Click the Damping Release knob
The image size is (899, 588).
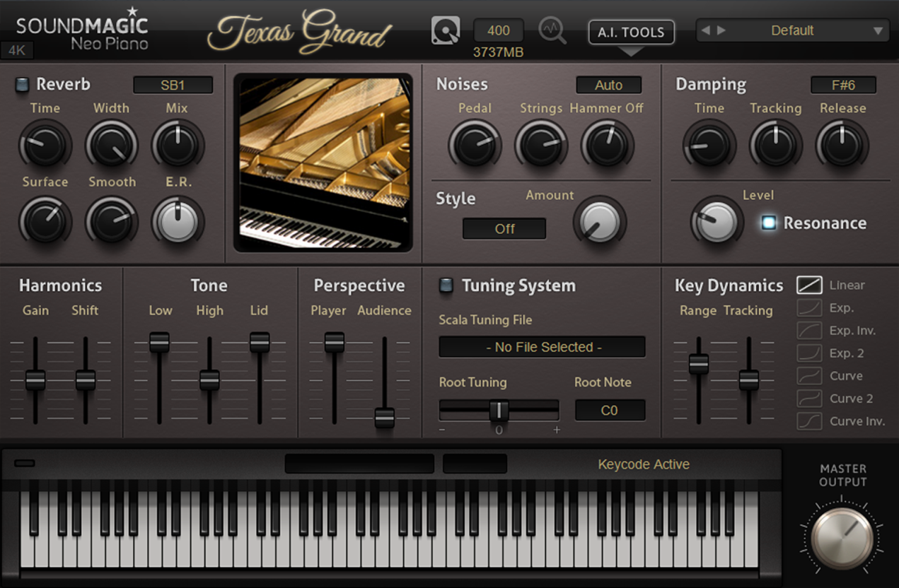tap(842, 145)
